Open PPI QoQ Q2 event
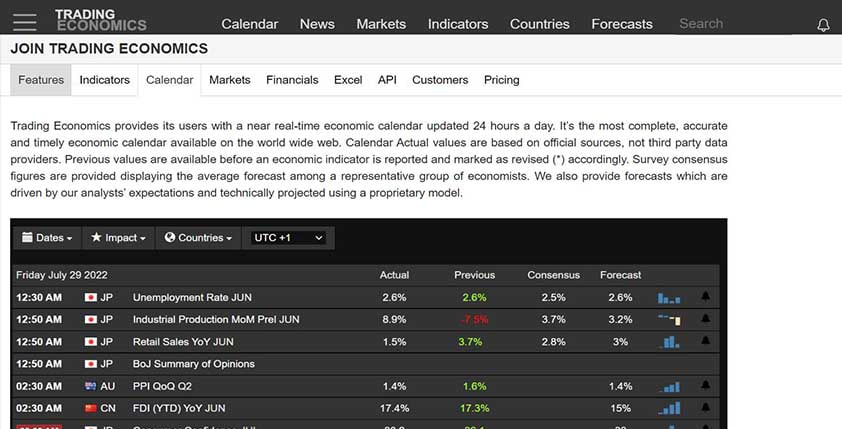 [x=162, y=386]
